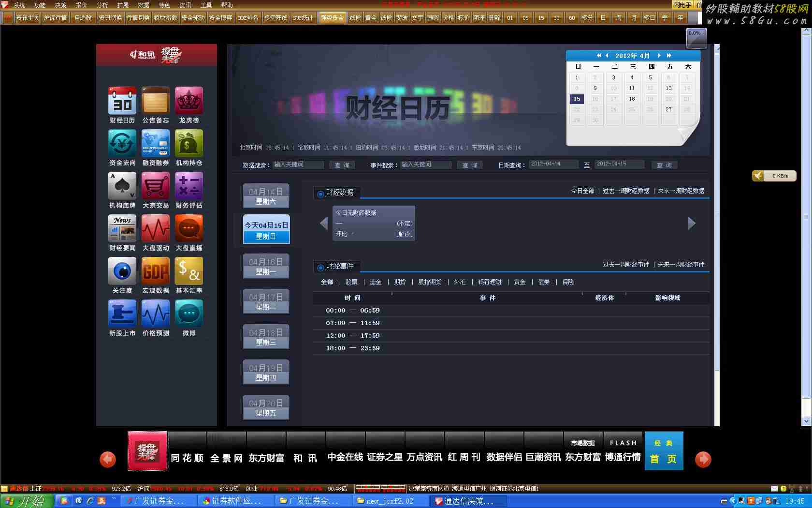Viewport: 812px width, 508px height.
Task: Open the 宏观数据 GDP icon
Action: tap(156, 271)
